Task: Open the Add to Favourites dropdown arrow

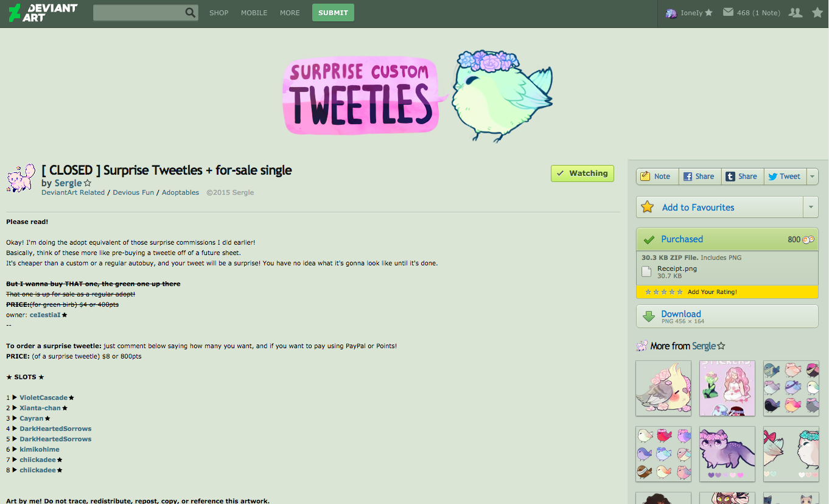Action: pos(811,207)
